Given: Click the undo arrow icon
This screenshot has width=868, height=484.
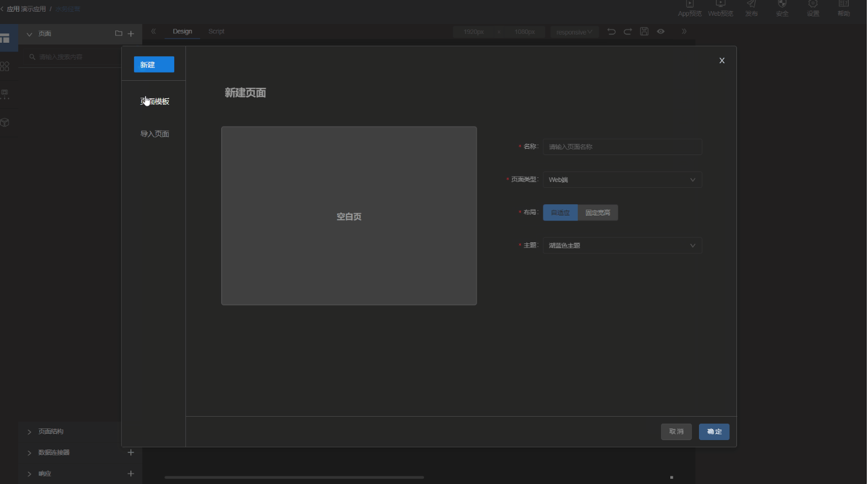Looking at the screenshot, I should click(x=611, y=32).
